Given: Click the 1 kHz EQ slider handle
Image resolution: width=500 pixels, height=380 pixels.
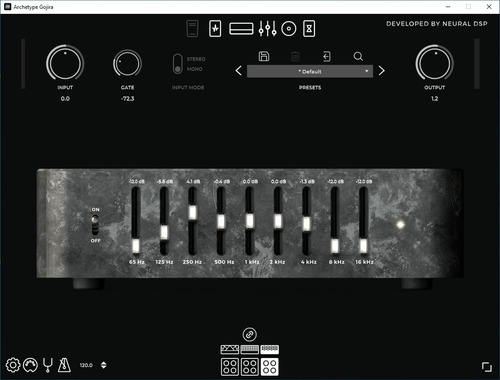Looking at the screenshot, I should [x=249, y=221].
